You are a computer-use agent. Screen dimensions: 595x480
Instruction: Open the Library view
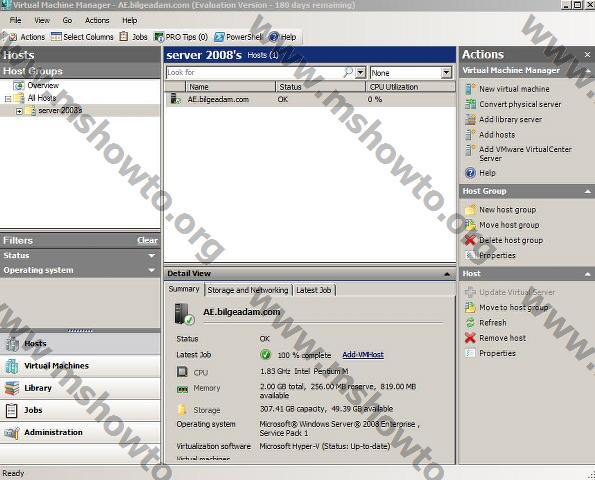click(80, 388)
